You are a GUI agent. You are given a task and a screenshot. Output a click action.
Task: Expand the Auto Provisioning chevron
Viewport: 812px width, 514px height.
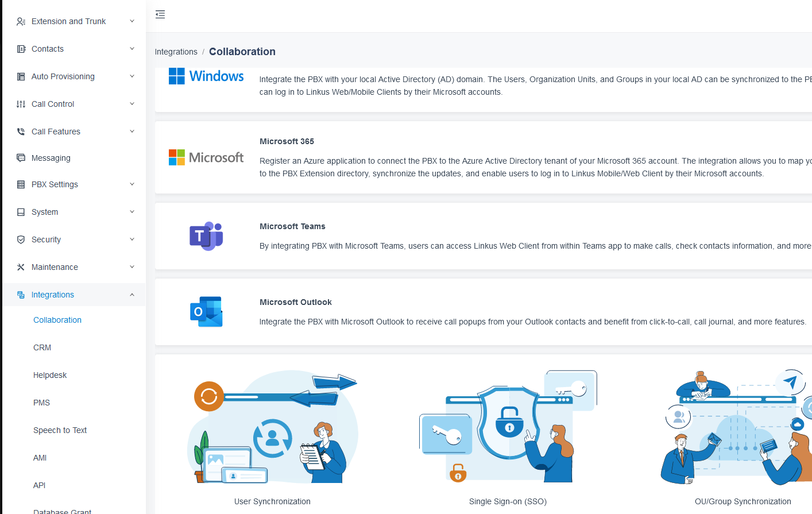pos(132,76)
